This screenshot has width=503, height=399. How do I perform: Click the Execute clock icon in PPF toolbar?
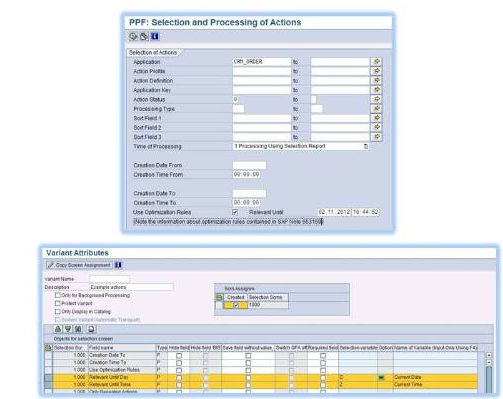(x=133, y=36)
